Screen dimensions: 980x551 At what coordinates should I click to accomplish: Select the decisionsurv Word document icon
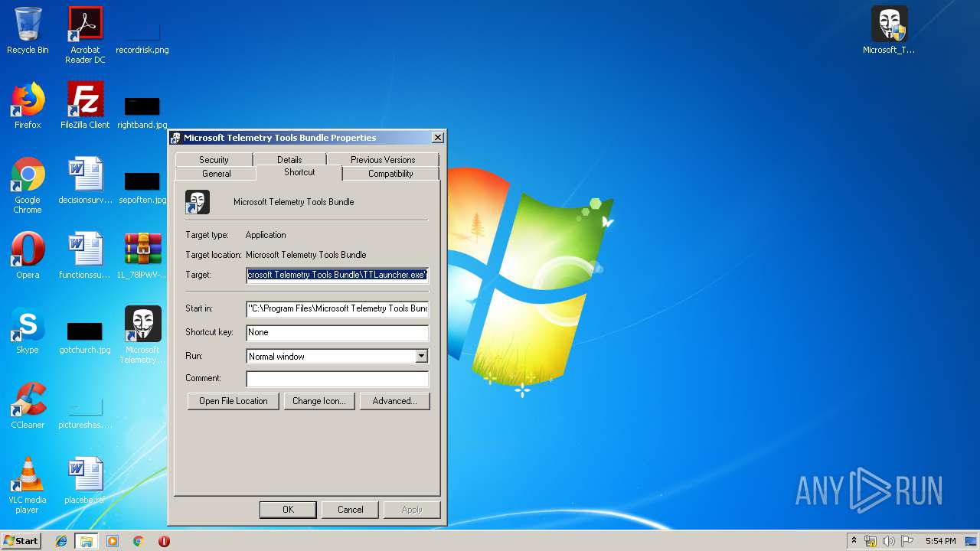(x=85, y=181)
